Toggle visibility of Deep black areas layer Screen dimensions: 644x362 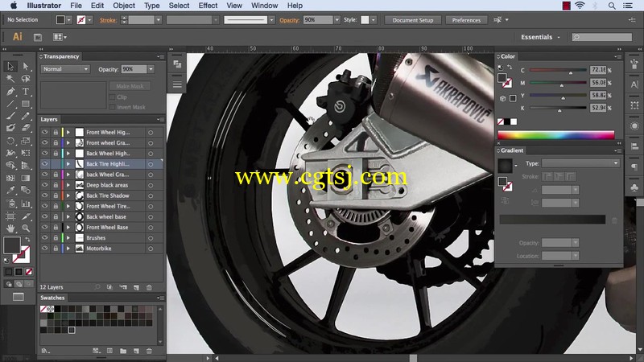coord(44,185)
